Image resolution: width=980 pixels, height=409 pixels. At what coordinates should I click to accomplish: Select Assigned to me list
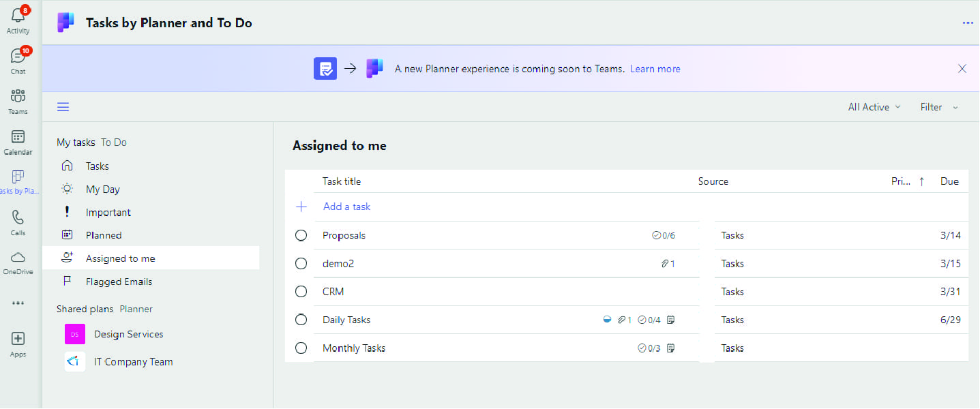pyautogui.click(x=151, y=258)
